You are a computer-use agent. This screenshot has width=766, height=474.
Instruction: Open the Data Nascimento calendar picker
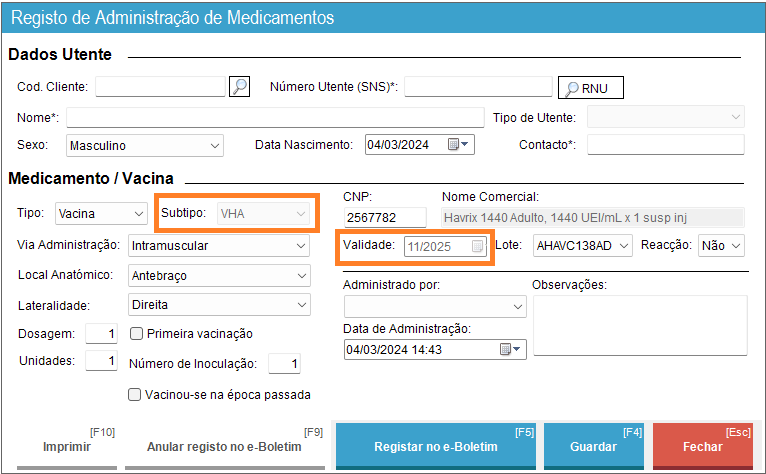pos(459,145)
